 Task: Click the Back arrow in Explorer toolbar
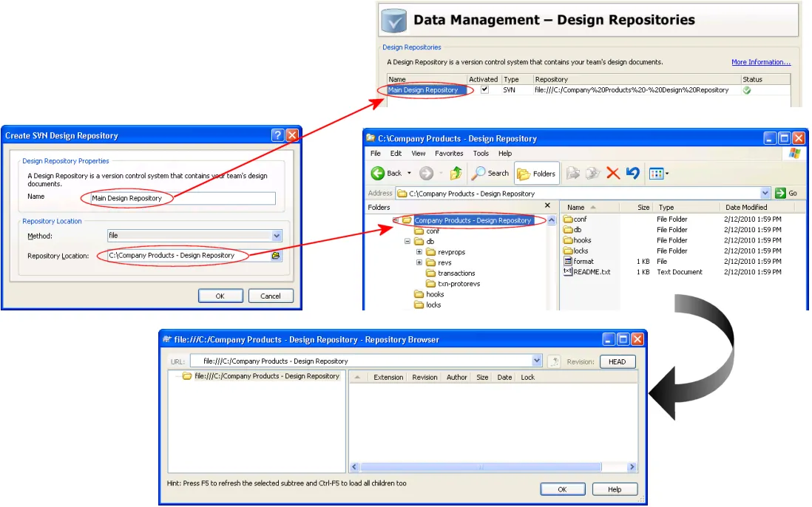pos(378,173)
